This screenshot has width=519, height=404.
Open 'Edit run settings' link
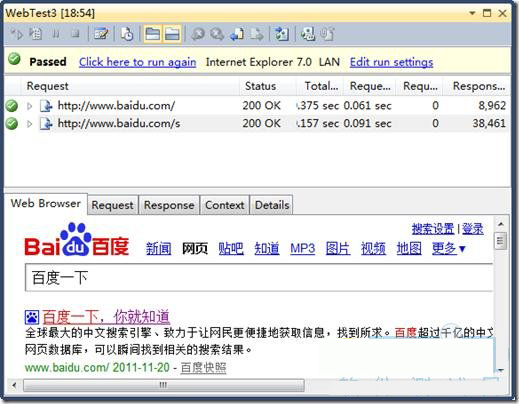[391, 62]
